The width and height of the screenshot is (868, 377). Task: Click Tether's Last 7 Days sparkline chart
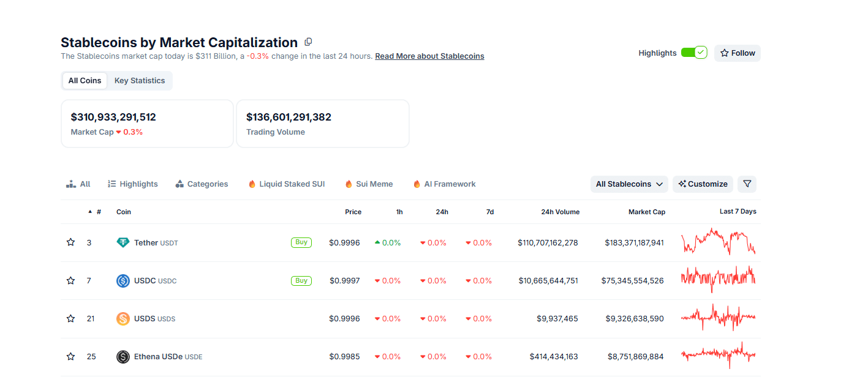point(718,242)
